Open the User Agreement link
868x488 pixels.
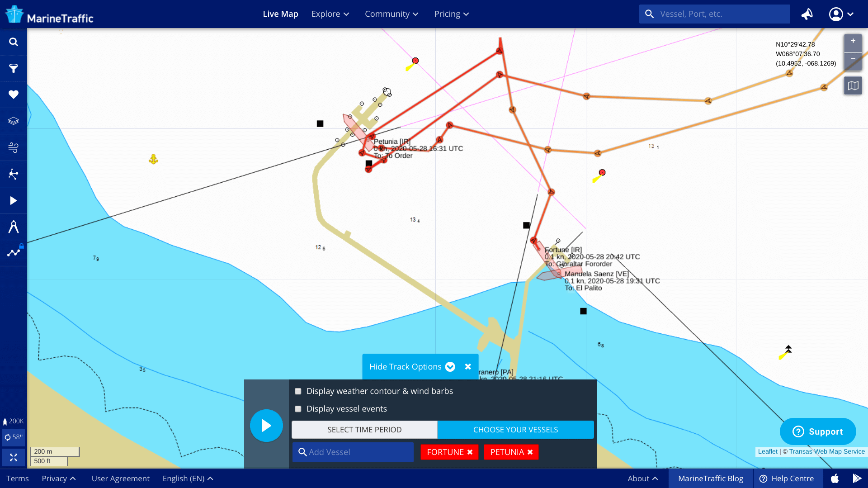pos(121,479)
